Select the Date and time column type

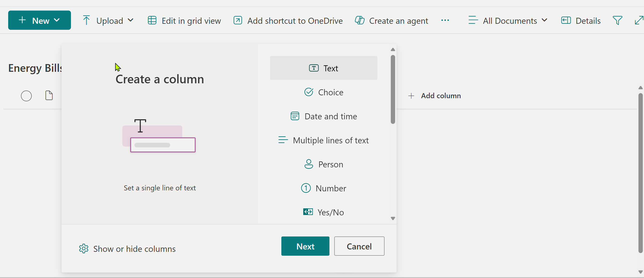click(323, 116)
